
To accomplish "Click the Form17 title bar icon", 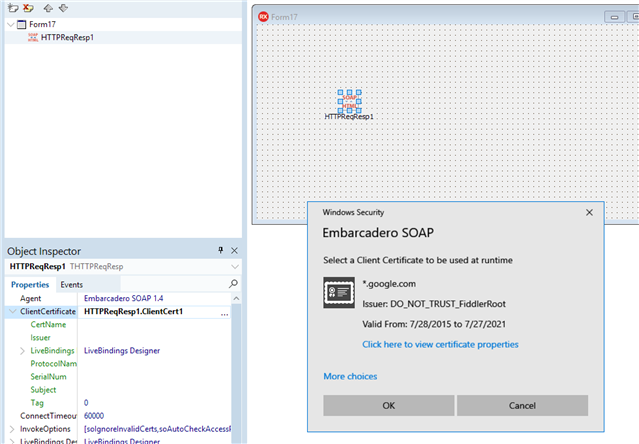I will [263, 17].
